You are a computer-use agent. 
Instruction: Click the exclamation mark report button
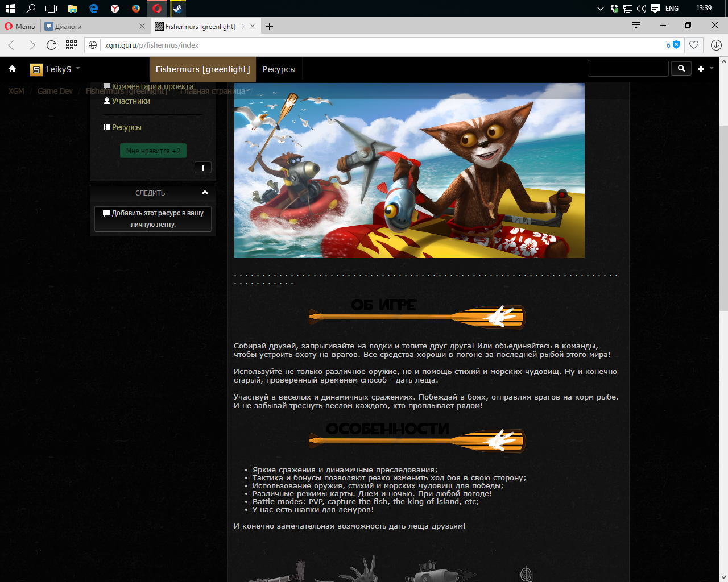[x=203, y=167]
